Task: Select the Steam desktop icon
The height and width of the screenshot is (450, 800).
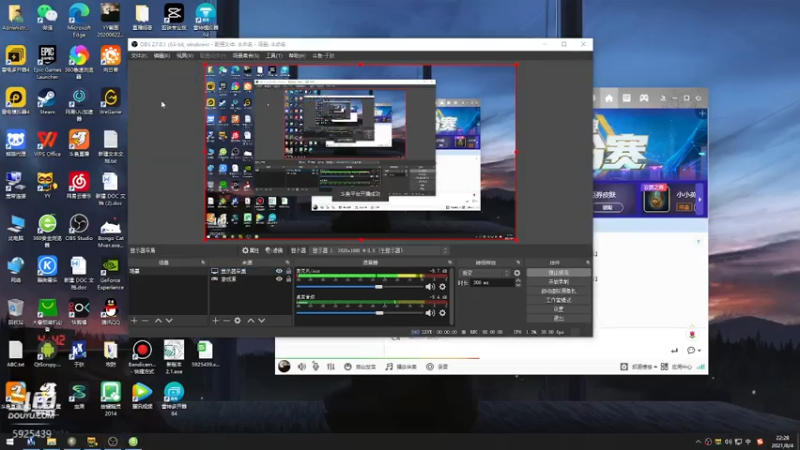Action: 47,101
